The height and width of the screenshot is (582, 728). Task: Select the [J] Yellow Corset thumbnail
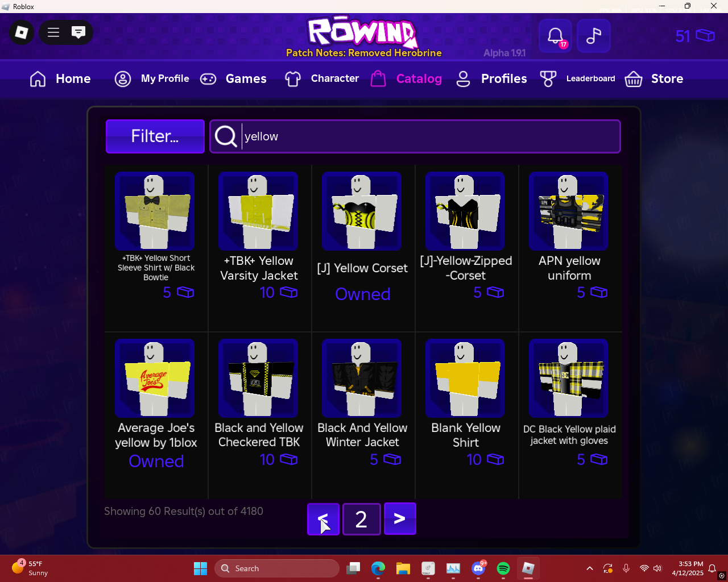pyautogui.click(x=362, y=211)
